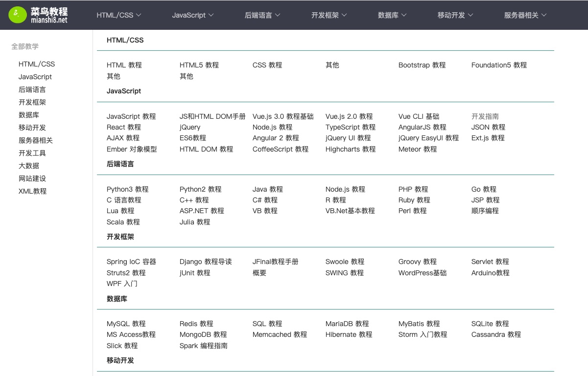Open the Swoole 教程 link
The image size is (588, 376).
click(345, 262)
